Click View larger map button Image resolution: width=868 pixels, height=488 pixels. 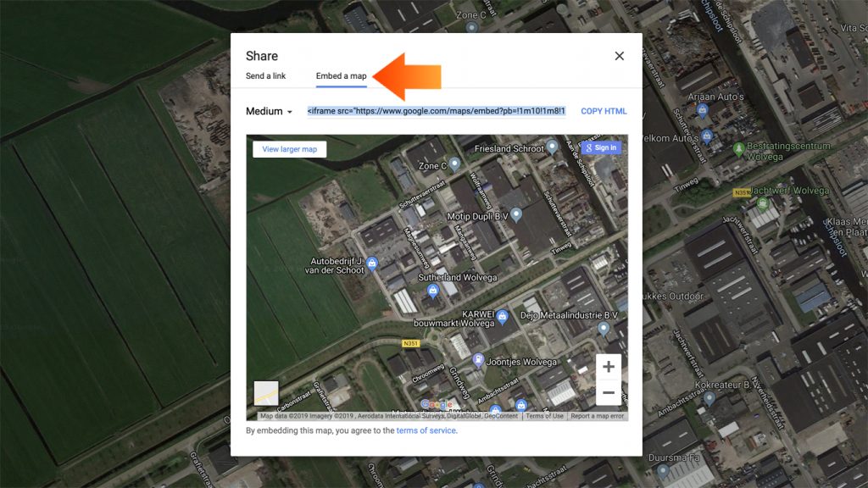[290, 149]
